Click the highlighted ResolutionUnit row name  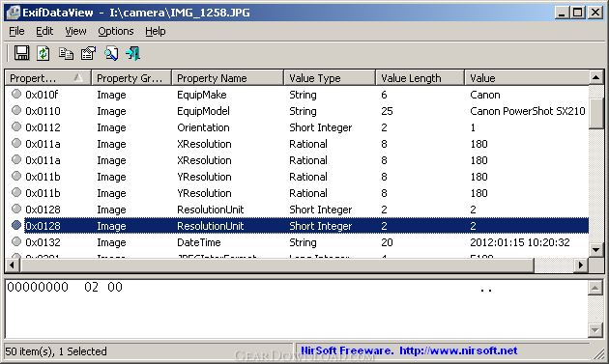point(210,226)
